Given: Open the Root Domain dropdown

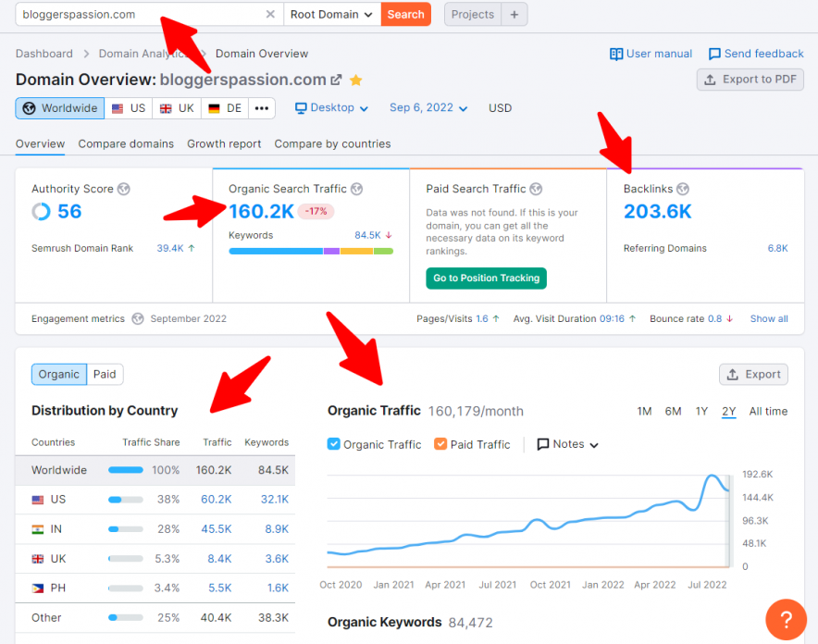Looking at the screenshot, I should point(332,14).
